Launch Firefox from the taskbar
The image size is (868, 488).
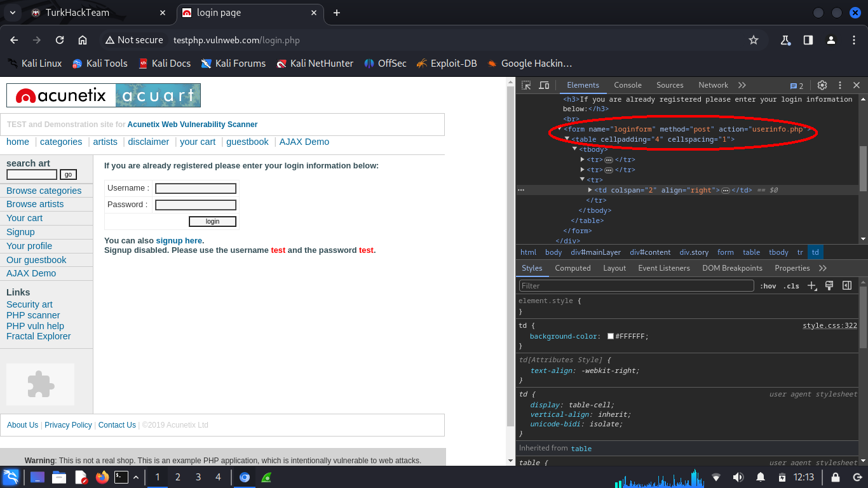102,477
